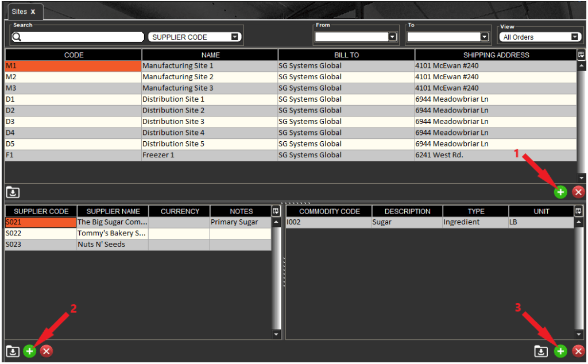The width and height of the screenshot is (588, 364).
Task: Delete commodity I002 with the red X
Action: (x=578, y=351)
